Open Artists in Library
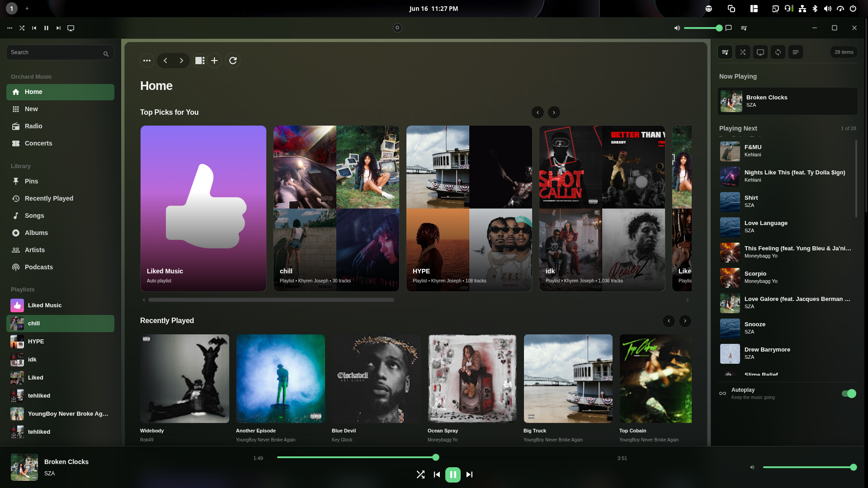 click(x=60, y=250)
